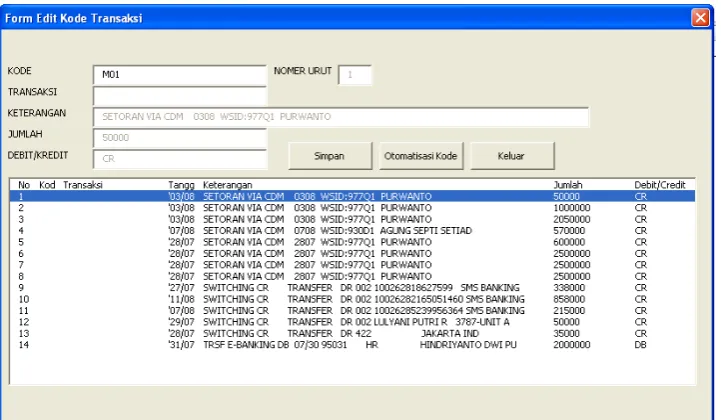Select list row 2 with amount 1000000
This screenshot has width=721, height=420.
point(352,208)
